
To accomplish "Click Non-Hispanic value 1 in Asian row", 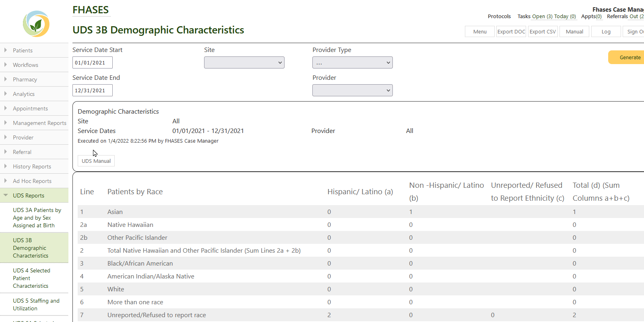I will tap(411, 212).
